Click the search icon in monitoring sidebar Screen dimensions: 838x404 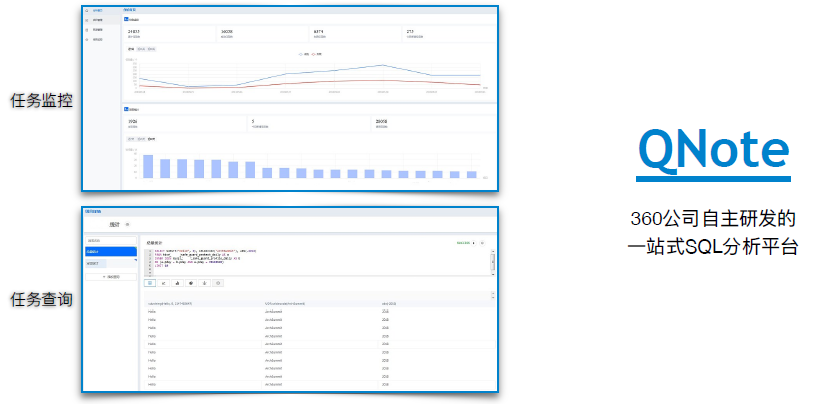pyautogui.click(x=87, y=10)
